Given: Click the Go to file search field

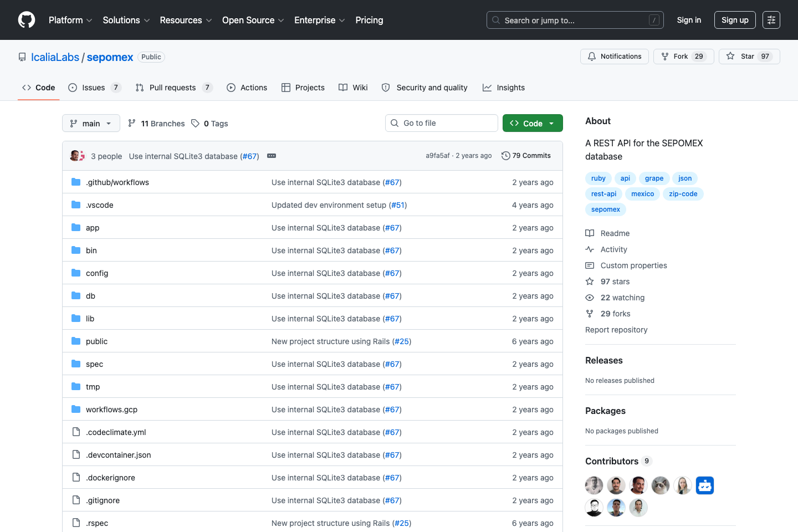Looking at the screenshot, I should click(442, 123).
